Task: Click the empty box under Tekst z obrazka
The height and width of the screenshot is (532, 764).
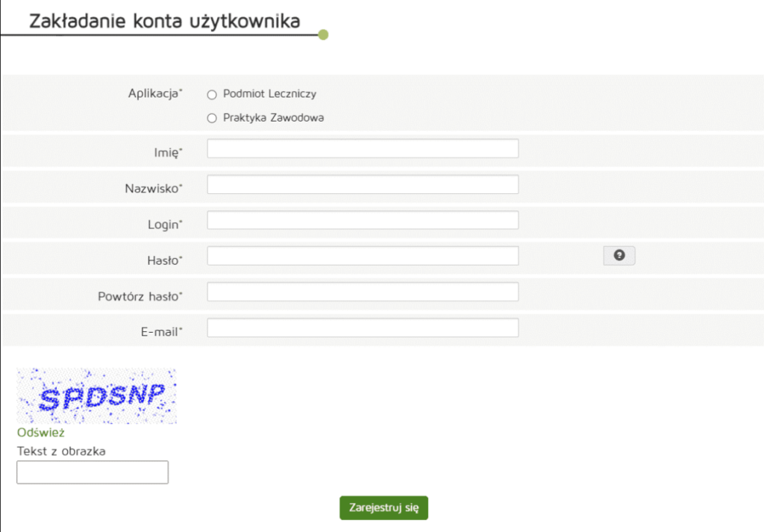Action: point(93,472)
